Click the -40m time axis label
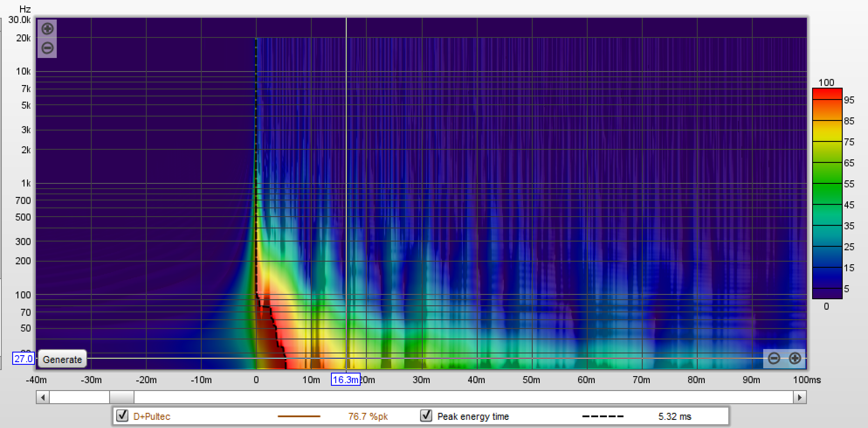Image resolution: width=868 pixels, height=428 pixels. tap(36, 380)
